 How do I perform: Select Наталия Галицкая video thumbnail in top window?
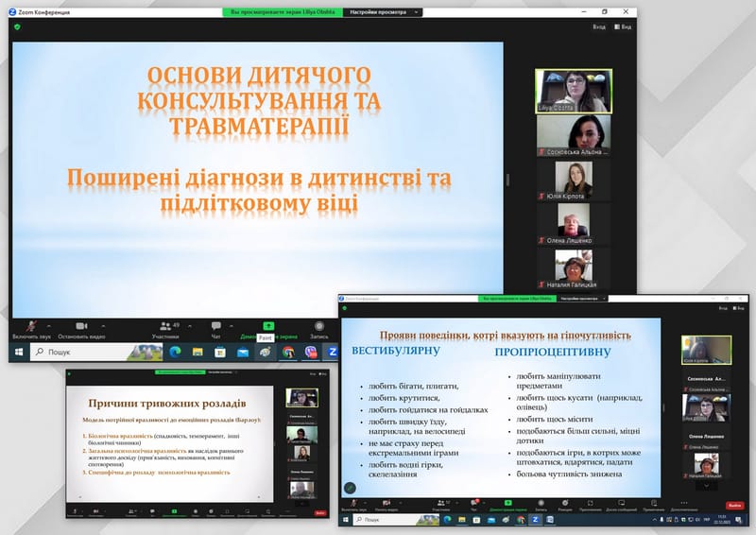click(574, 268)
